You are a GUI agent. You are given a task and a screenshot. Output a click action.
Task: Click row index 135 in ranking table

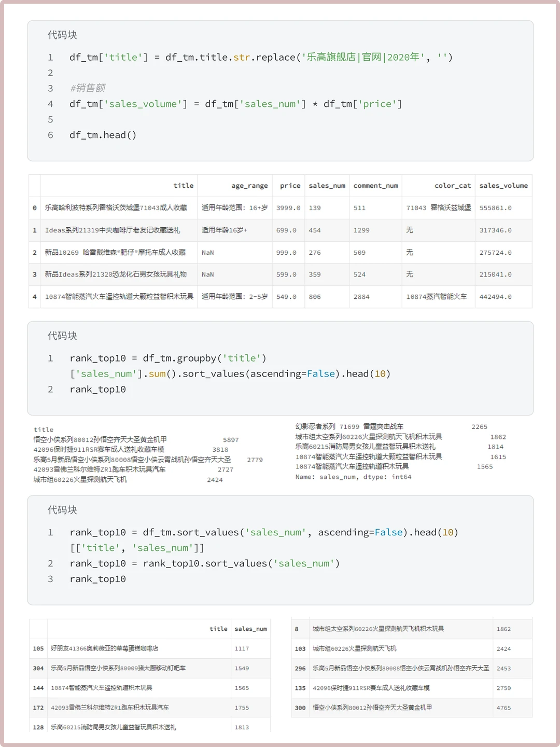(x=300, y=688)
